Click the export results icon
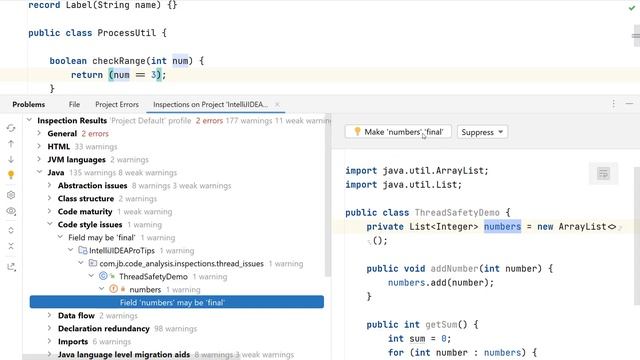Viewport: 640px width, 360px height. (11, 267)
